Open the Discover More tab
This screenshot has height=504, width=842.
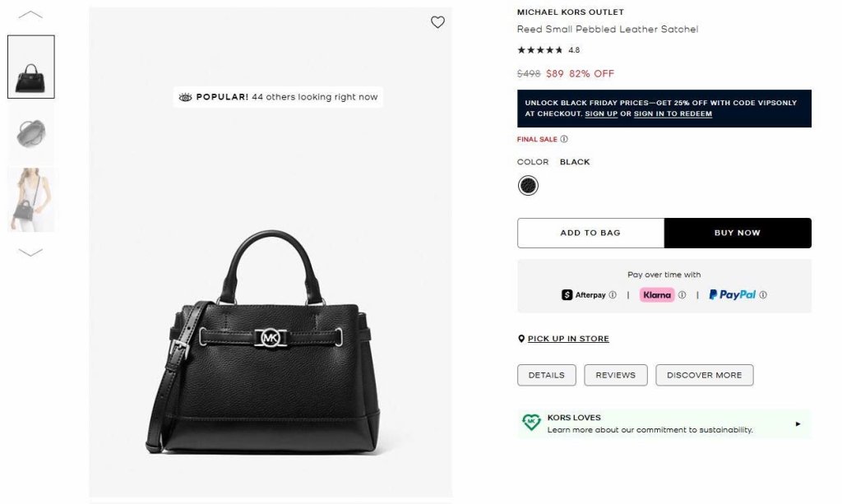(x=704, y=375)
